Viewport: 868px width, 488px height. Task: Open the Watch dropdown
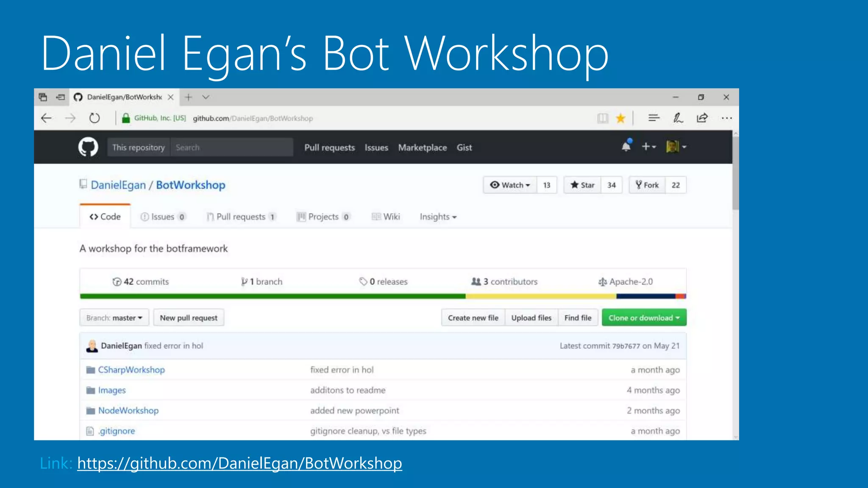(510, 185)
